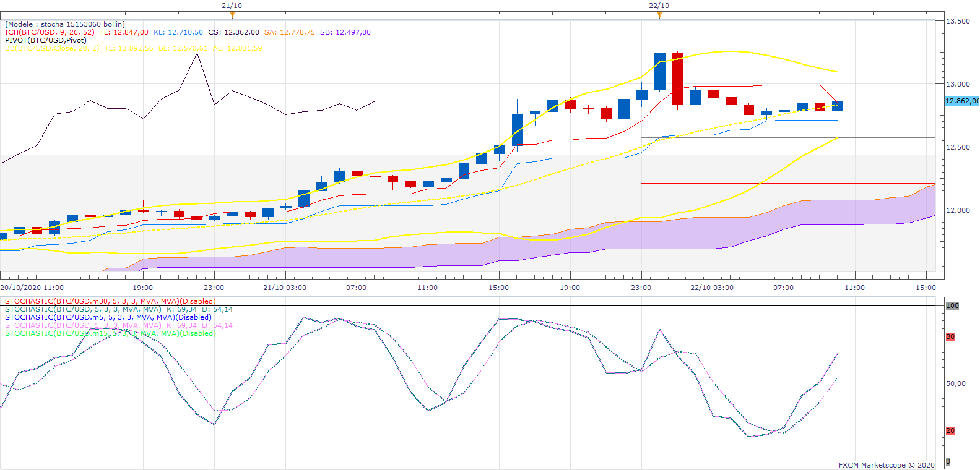Screen dimensions: 980x470
Task: Click the 13.500 price axis label
Action: 958,21
